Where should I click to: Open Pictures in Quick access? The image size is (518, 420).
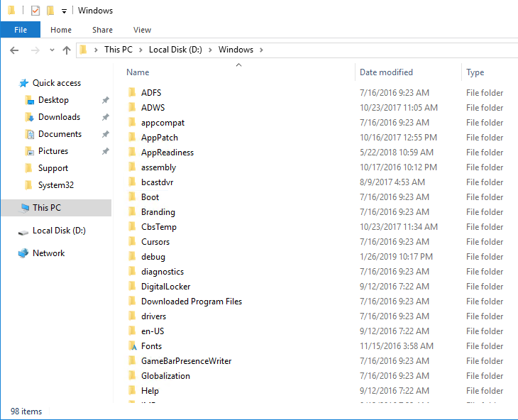(x=53, y=151)
